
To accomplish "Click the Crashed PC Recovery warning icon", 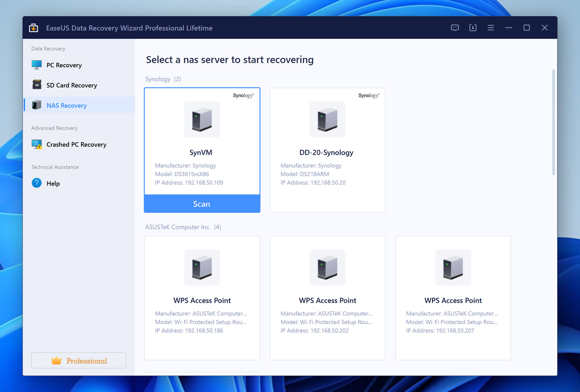I will click(37, 144).
